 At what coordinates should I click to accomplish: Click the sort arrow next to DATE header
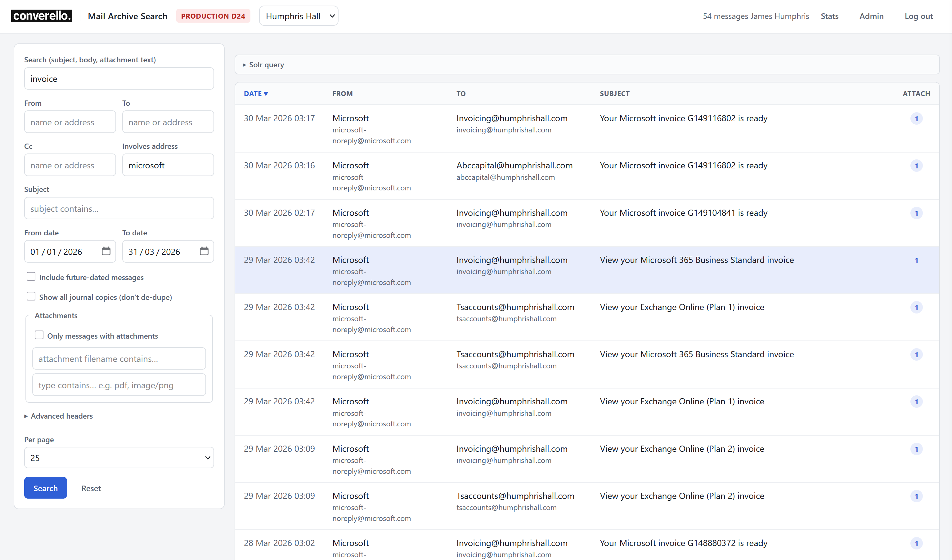[266, 94]
